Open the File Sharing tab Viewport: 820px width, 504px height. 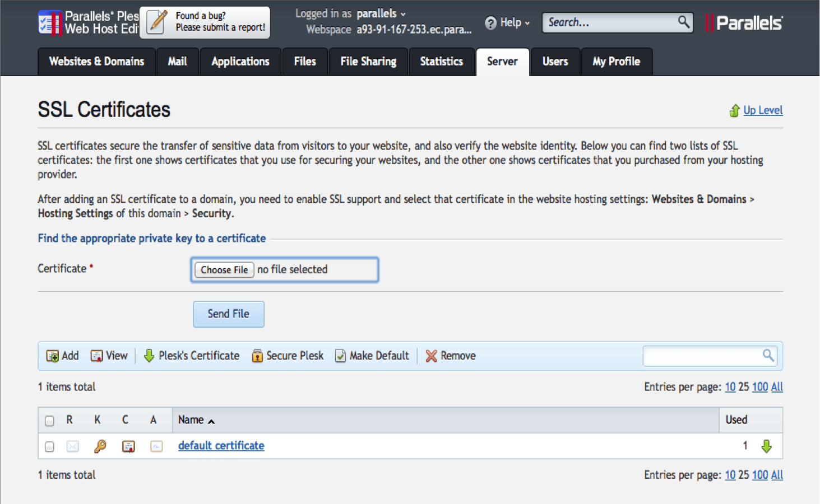[x=368, y=62]
